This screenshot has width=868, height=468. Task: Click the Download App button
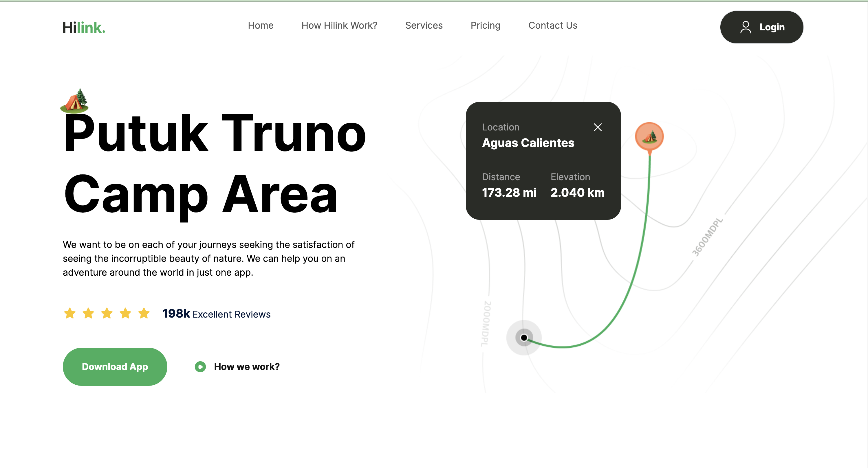click(115, 366)
